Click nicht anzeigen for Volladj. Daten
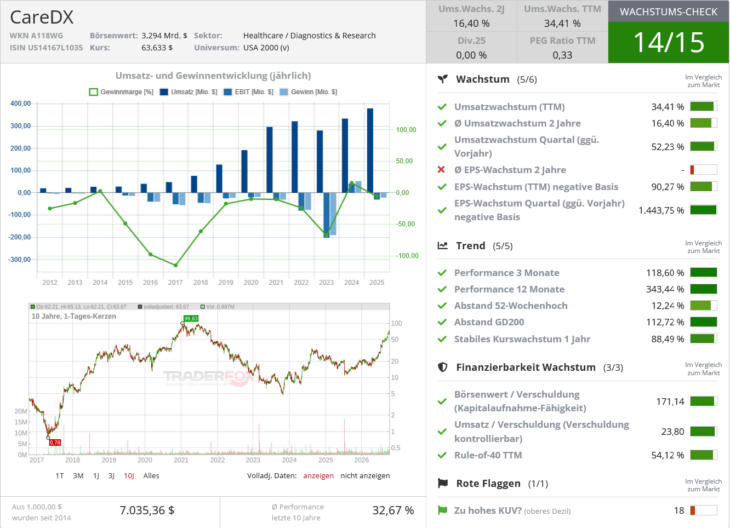 click(365, 475)
